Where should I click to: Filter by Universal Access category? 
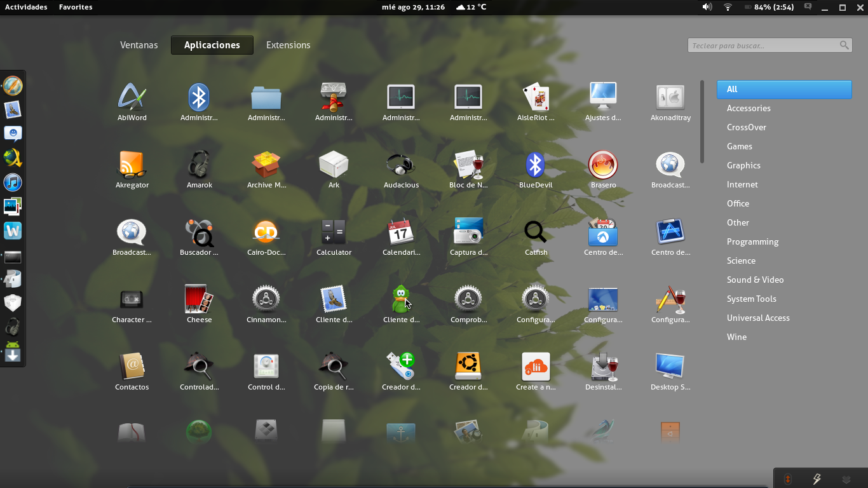click(758, 318)
